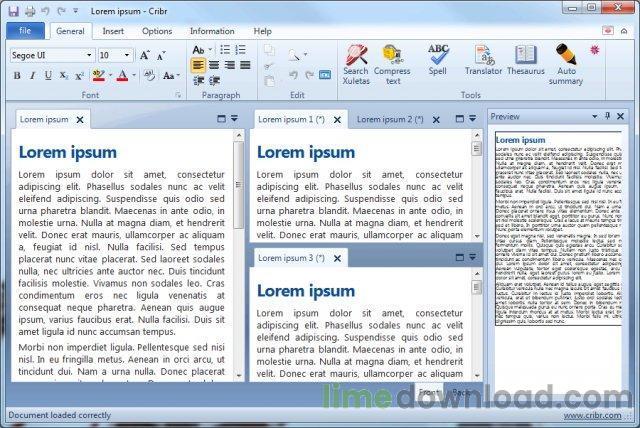Open the font size 10 dropdown
Image resolution: width=640 pixels, height=428 pixels.
(127, 55)
